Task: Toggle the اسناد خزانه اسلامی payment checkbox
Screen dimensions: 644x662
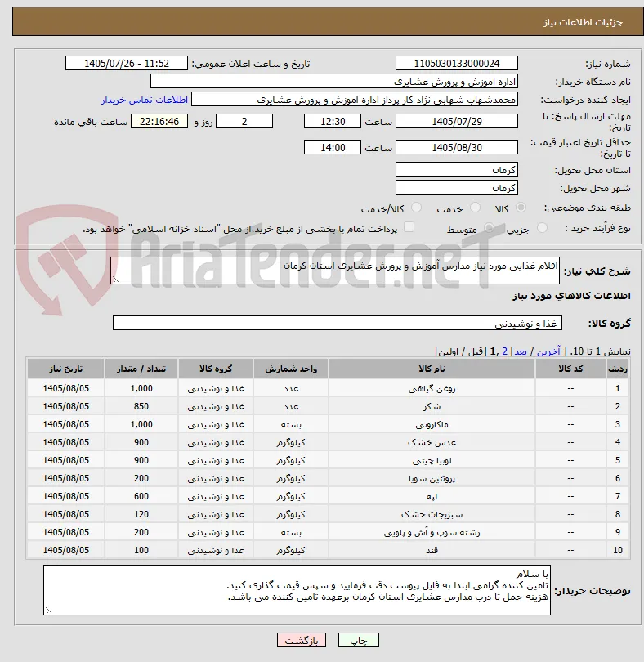Action: point(409,227)
